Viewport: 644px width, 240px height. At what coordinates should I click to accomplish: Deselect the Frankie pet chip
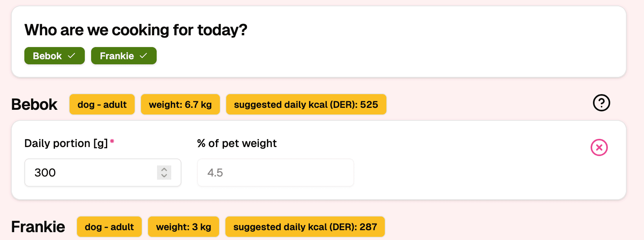[124, 56]
